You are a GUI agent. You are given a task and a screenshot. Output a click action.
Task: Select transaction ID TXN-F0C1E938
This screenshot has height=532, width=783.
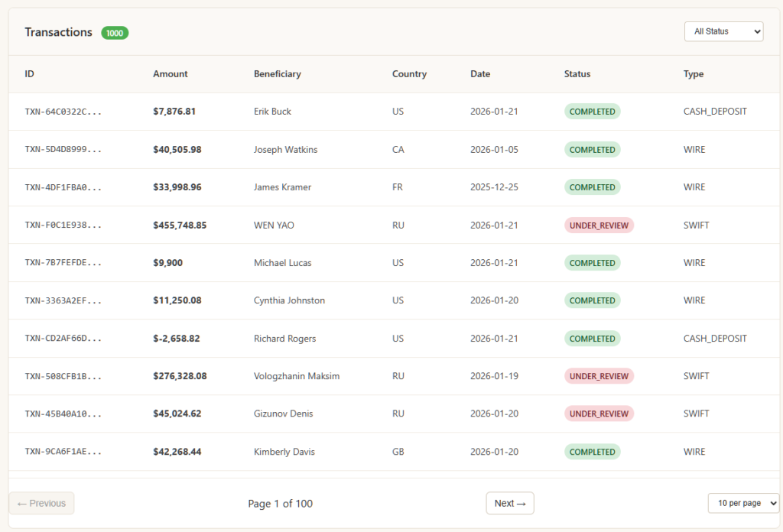click(x=63, y=225)
